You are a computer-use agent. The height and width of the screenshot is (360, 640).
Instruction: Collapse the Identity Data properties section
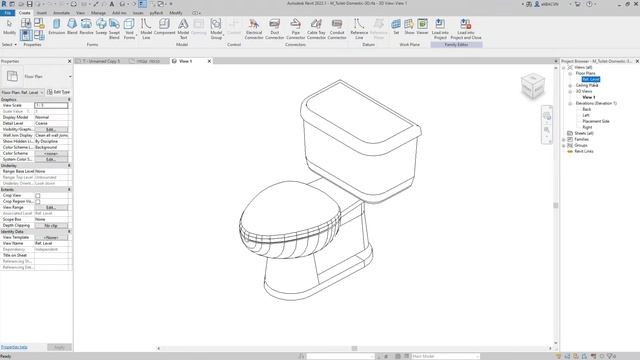point(69,231)
